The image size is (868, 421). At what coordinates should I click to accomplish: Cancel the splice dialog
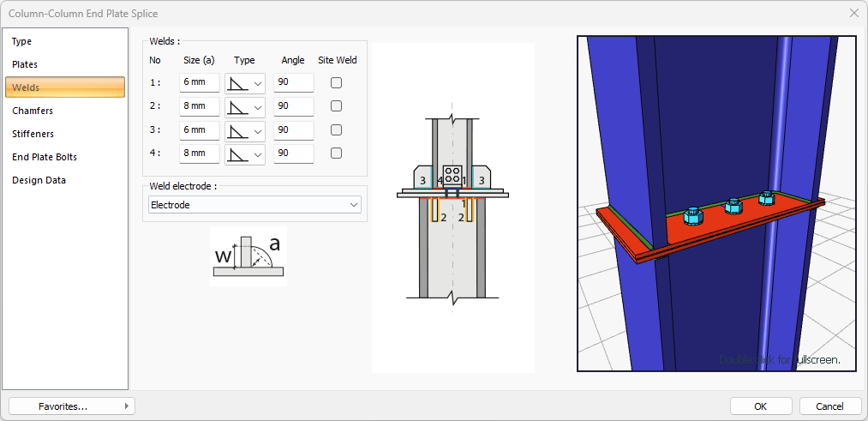(x=829, y=406)
